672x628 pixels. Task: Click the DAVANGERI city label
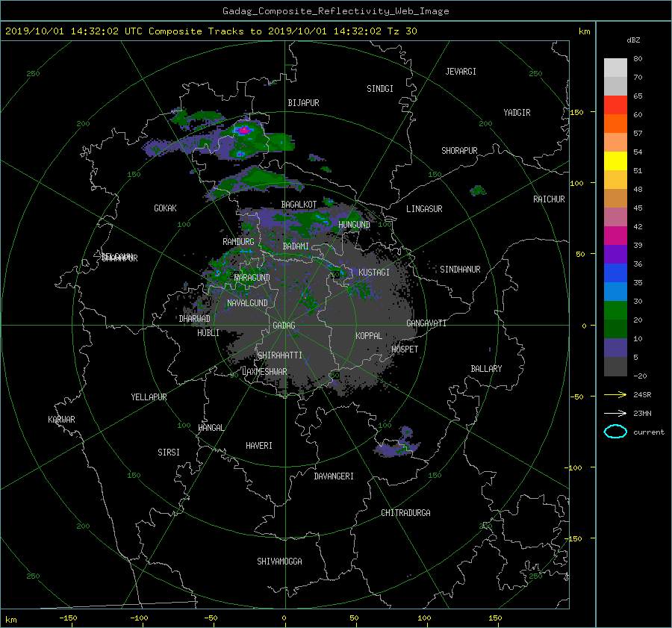[x=334, y=476]
